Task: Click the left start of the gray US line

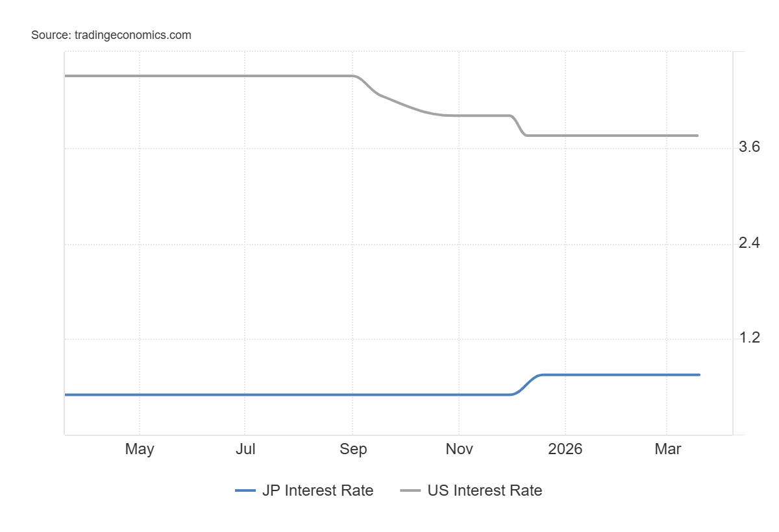Action: pyautogui.click(x=66, y=76)
